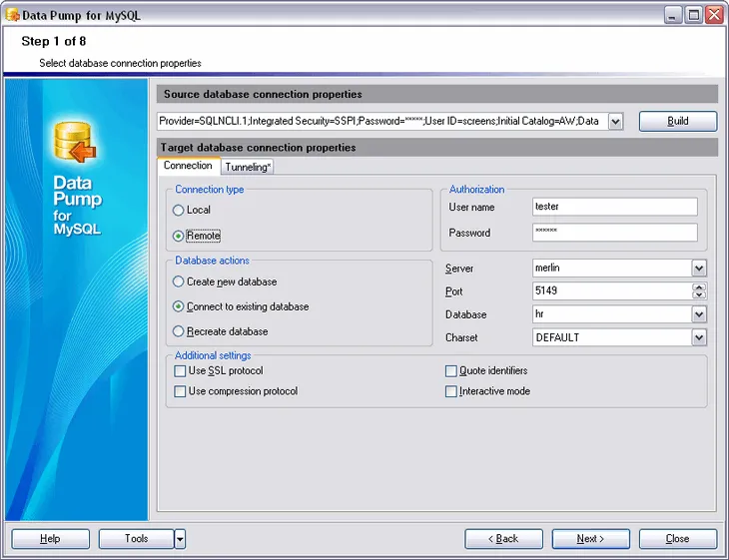
Task: Expand the source connection string dropdown
Action: 615,122
